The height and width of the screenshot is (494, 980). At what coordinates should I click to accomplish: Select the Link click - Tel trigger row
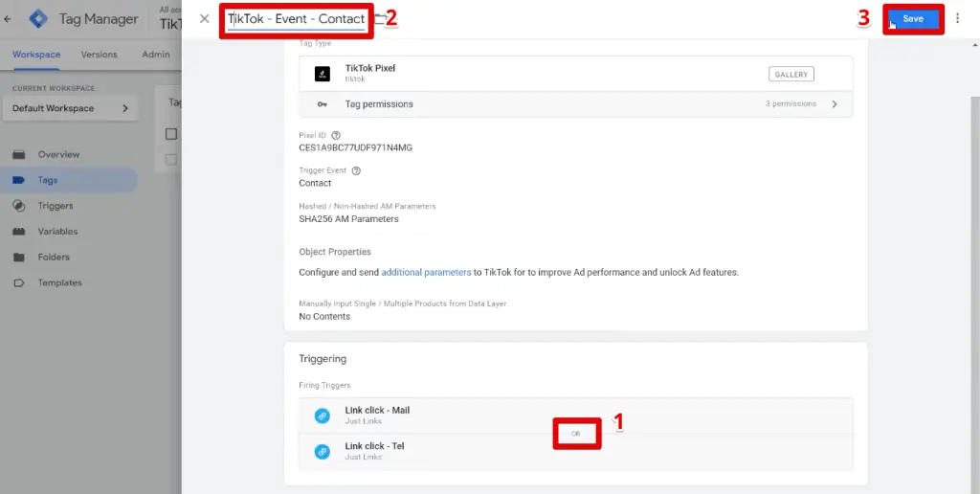click(575, 452)
